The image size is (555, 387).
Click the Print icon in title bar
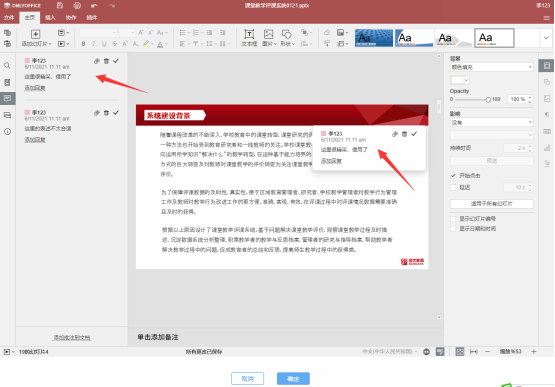point(77,5)
